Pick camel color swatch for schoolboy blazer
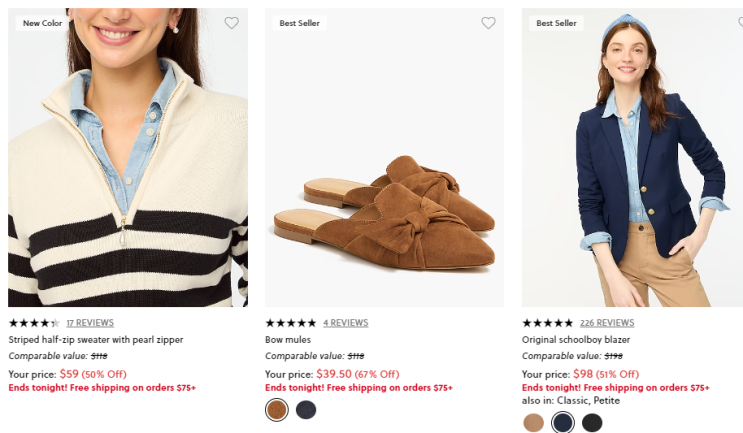 (533, 422)
